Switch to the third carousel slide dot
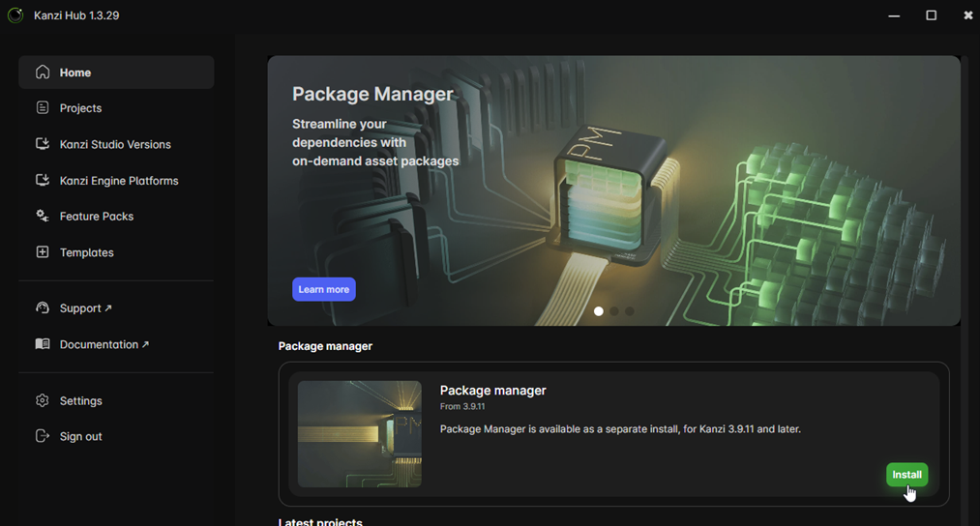The width and height of the screenshot is (980, 526). click(x=630, y=311)
